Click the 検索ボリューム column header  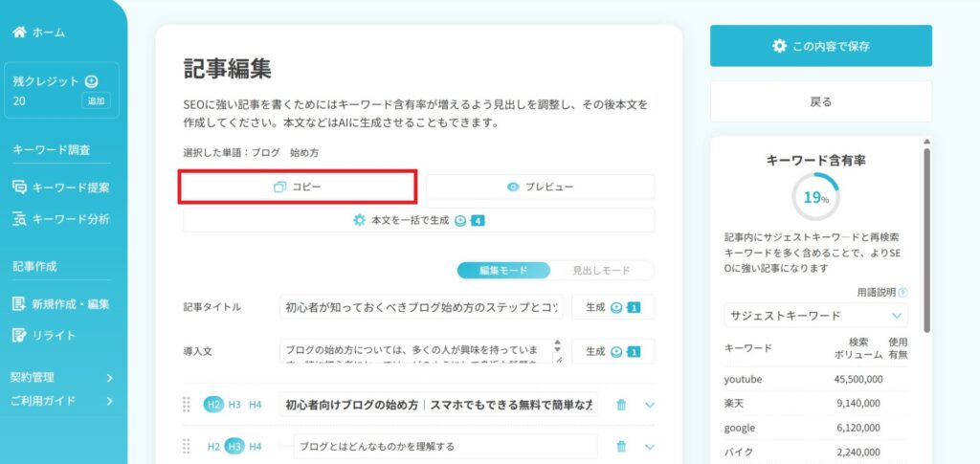click(858, 348)
